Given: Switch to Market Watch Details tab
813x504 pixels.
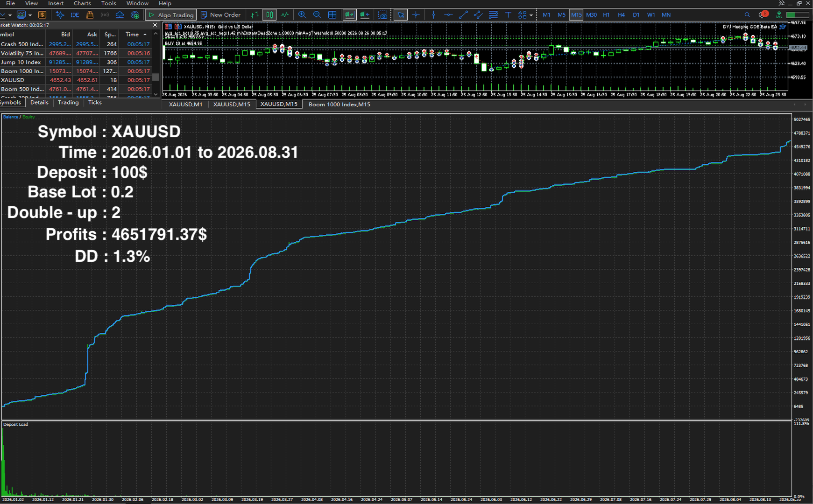Looking at the screenshot, I should pos(39,103).
